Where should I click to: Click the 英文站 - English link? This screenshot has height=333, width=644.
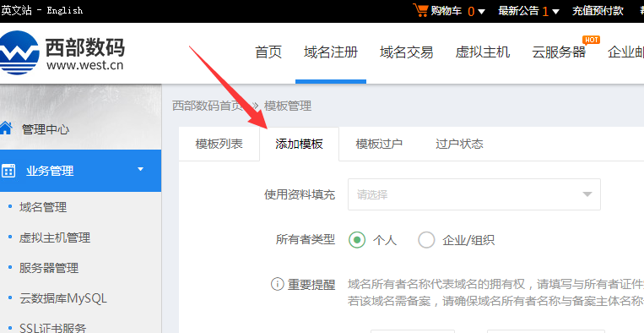click(x=41, y=10)
